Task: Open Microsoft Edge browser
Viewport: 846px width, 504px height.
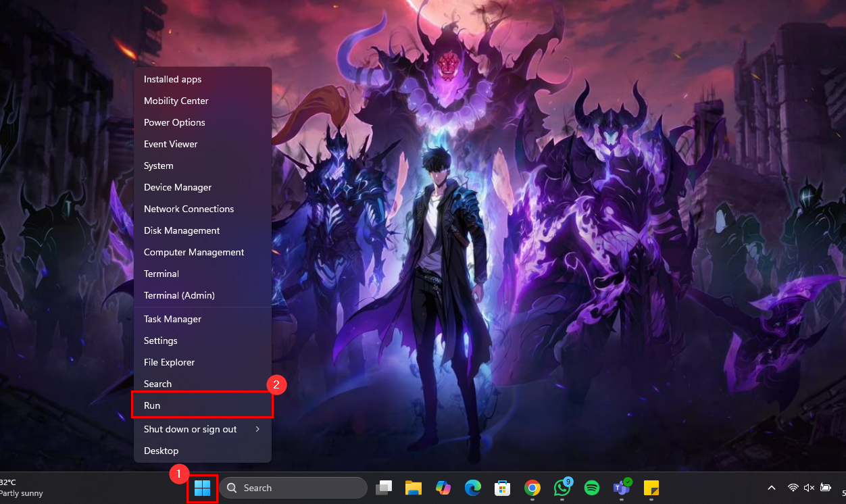Action: (x=472, y=488)
